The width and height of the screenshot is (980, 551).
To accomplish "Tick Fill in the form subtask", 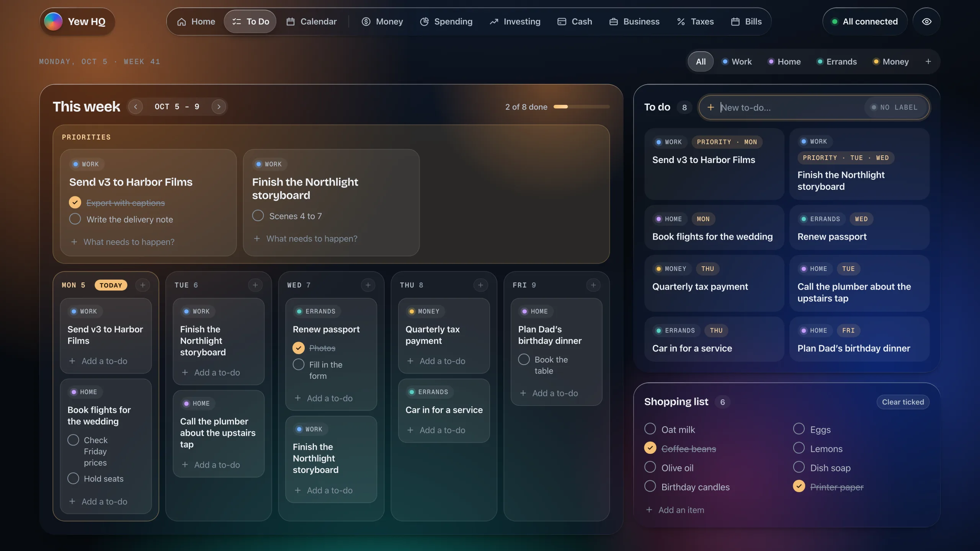I will [x=299, y=365].
